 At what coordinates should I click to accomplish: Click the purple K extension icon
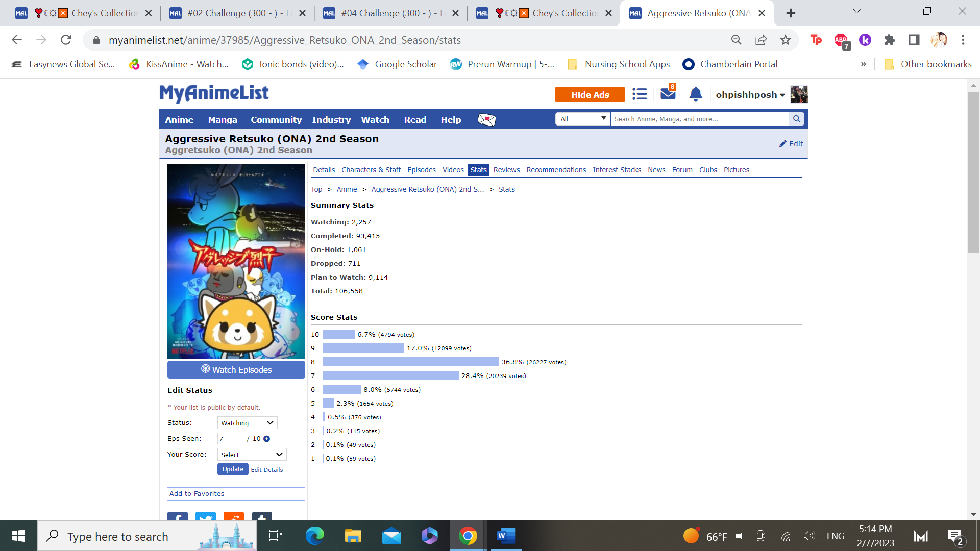[865, 40]
